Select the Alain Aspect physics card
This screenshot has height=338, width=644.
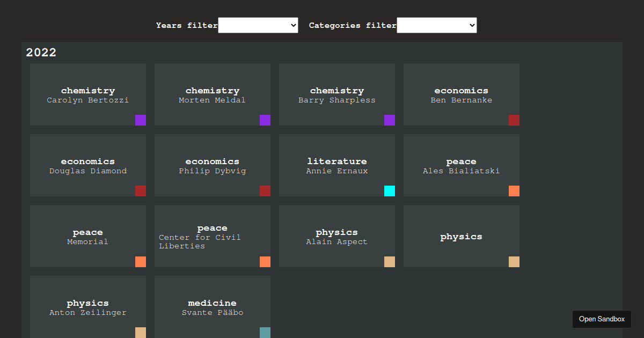coord(337,236)
